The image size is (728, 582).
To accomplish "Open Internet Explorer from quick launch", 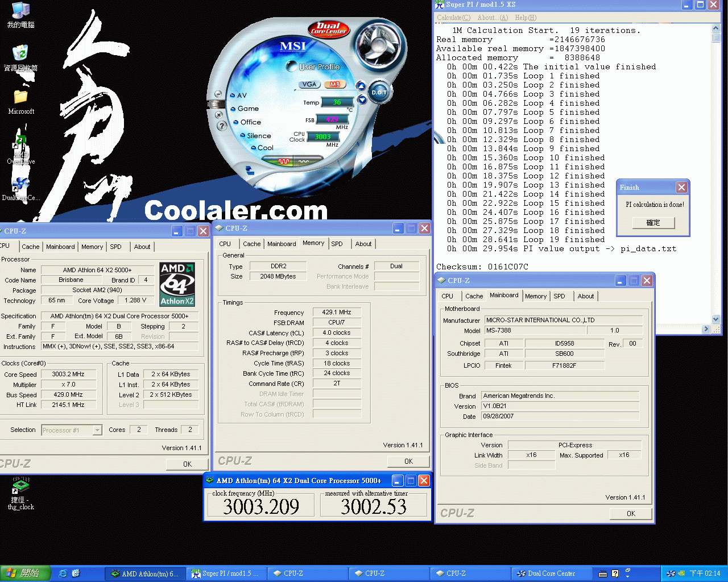I will 63,573.
